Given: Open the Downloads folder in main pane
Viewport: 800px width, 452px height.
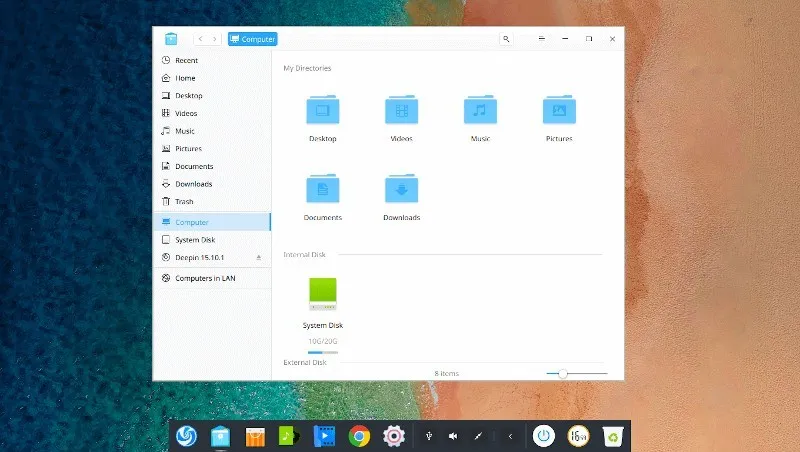Looking at the screenshot, I should click(401, 189).
